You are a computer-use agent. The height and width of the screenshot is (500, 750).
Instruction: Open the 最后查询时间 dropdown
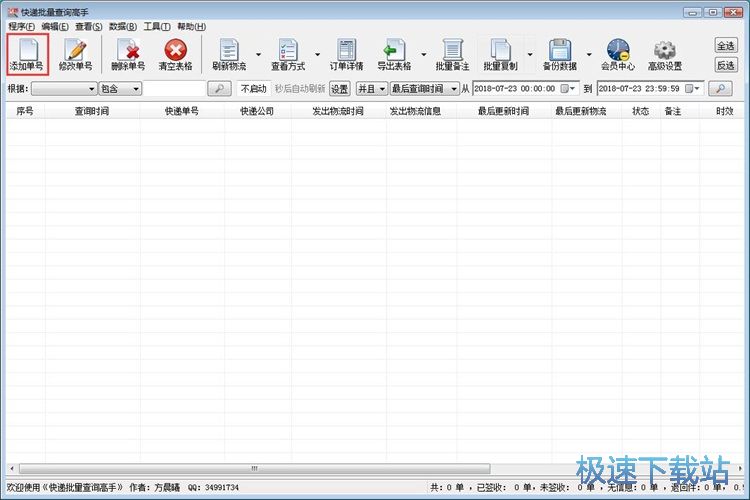pyautogui.click(x=424, y=89)
